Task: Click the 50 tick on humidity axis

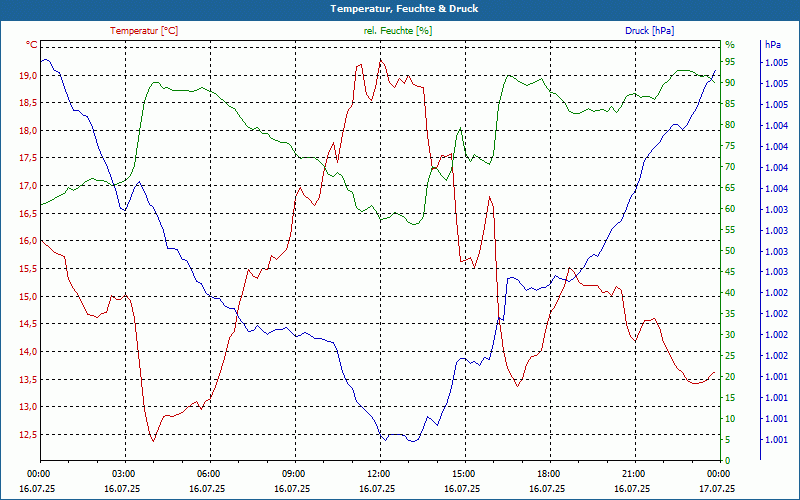Action: pos(730,251)
